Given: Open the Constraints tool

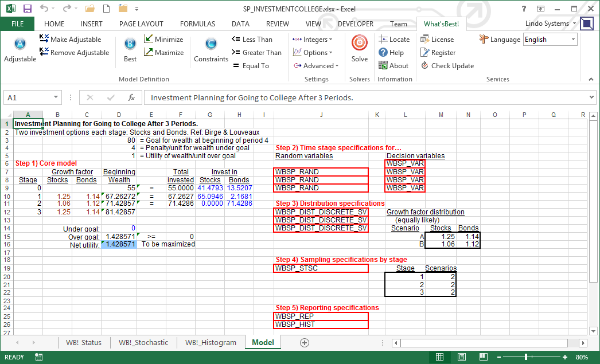Looking at the screenshot, I should (211, 49).
